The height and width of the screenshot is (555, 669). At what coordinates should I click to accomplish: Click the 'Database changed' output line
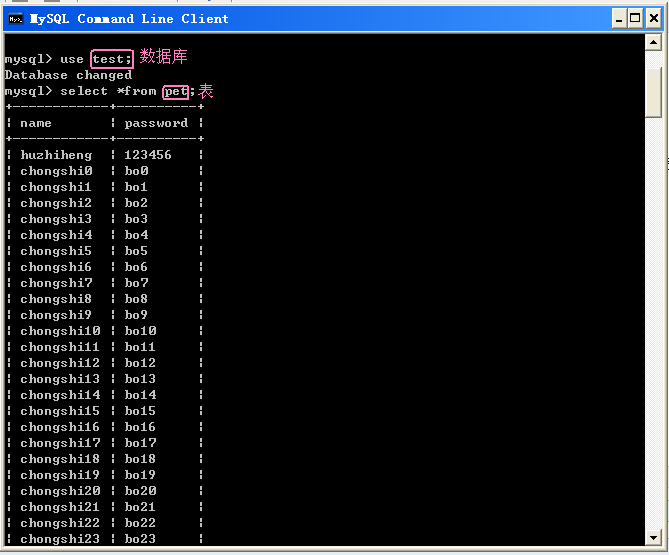[x=68, y=75]
